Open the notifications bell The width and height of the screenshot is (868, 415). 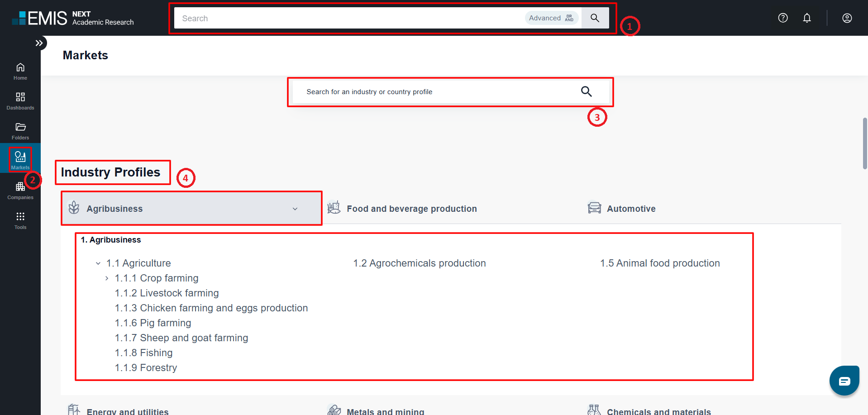point(807,18)
